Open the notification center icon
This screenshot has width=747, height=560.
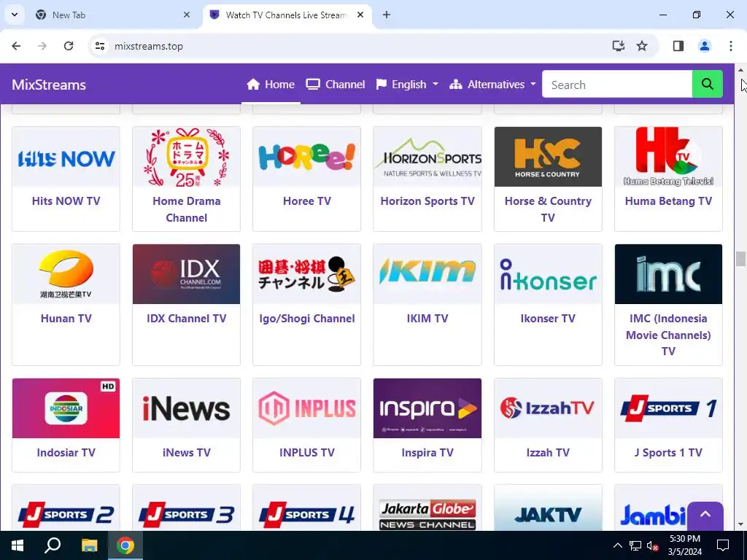tap(723, 545)
